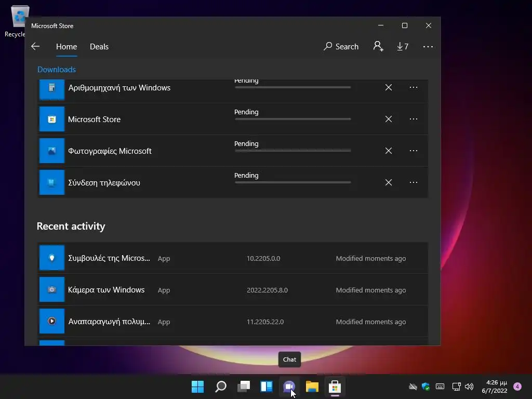Cancel the Σύνδεση τηλεφώνου download
The image size is (532, 399).
389,182
